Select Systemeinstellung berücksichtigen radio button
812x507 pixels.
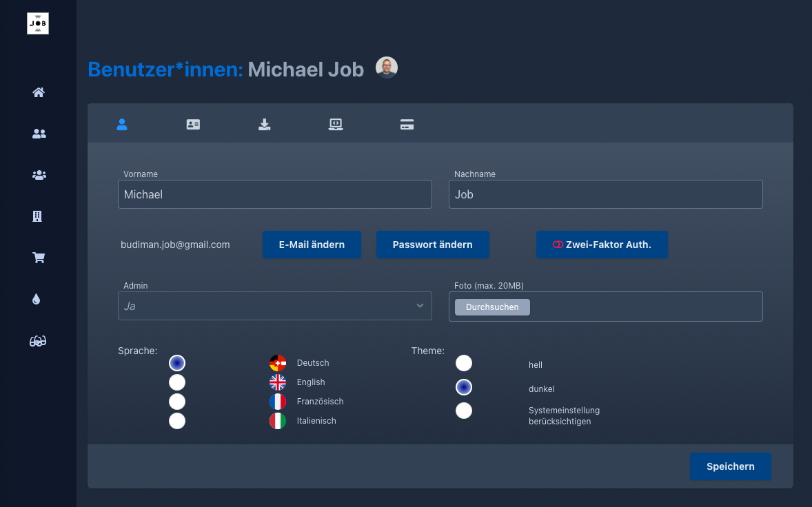(463, 411)
